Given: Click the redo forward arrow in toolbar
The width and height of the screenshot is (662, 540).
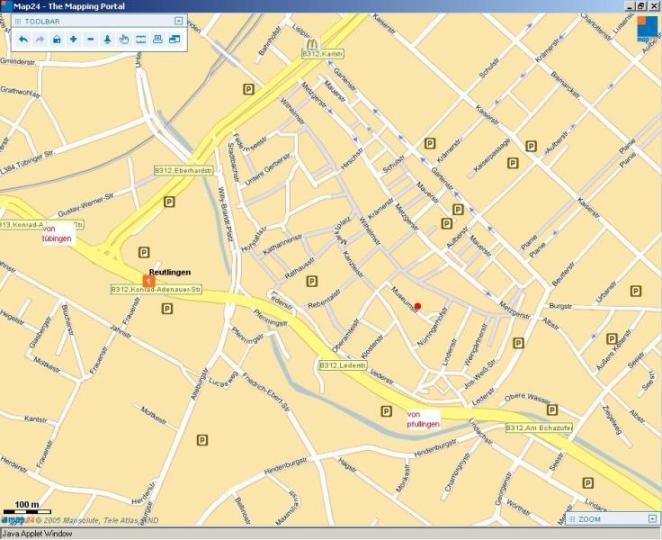Looking at the screenshot, I should (x=40, y=39).
